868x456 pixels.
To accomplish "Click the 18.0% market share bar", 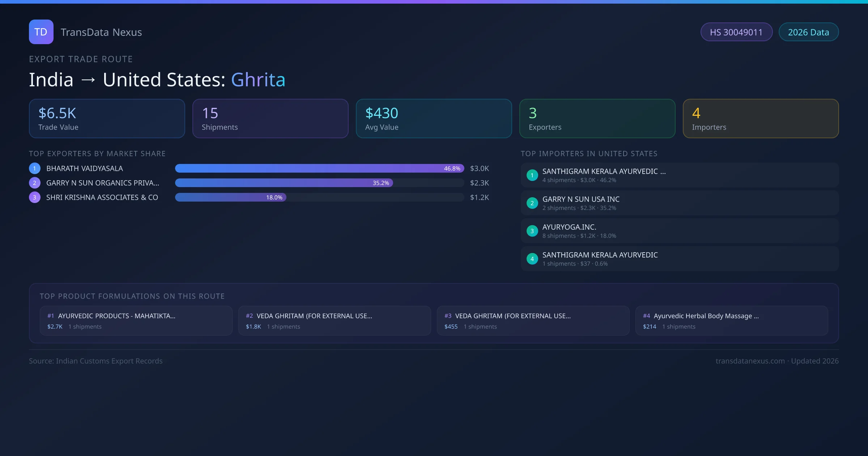I will pyautogui.click(x=231, y=197).
